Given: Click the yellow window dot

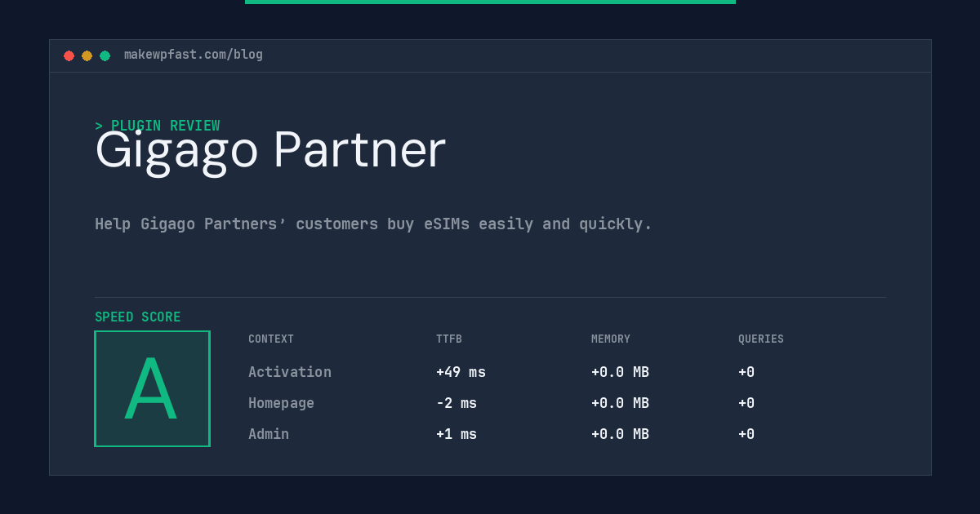Looking at the screenshot, I should [87, 55].
